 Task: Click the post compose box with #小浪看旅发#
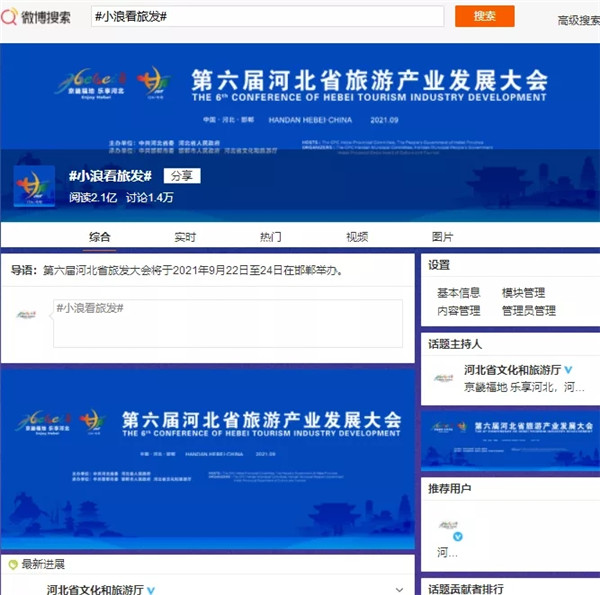tap(228, 323)
